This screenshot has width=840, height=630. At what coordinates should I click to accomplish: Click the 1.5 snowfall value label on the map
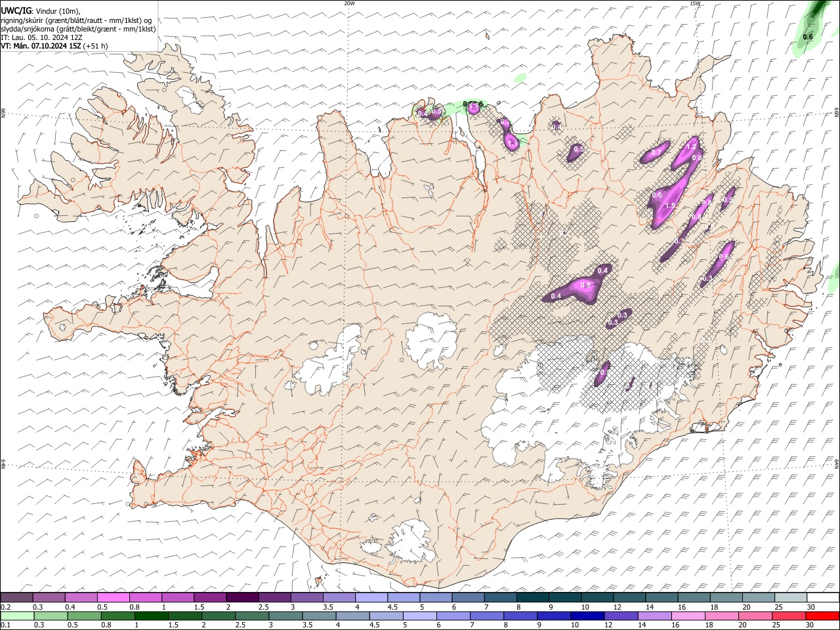(670, 205)
